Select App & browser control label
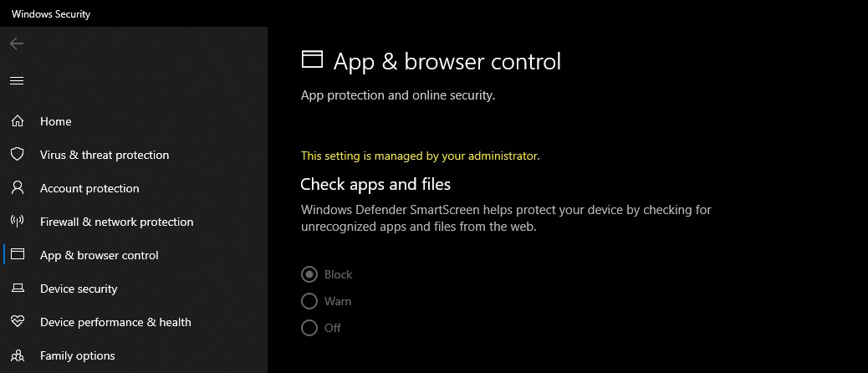Screen dimensions: 868x373 coord(99,255)
